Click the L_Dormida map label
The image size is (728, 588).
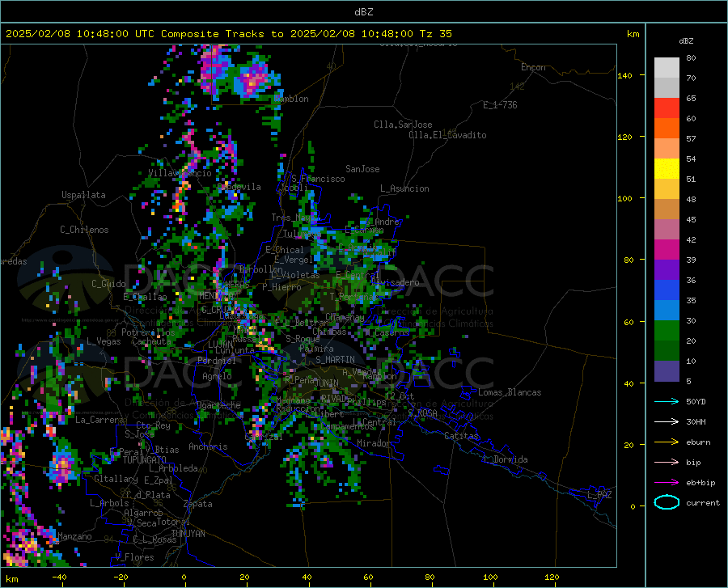pyautogui.click(x=506, y=459)
